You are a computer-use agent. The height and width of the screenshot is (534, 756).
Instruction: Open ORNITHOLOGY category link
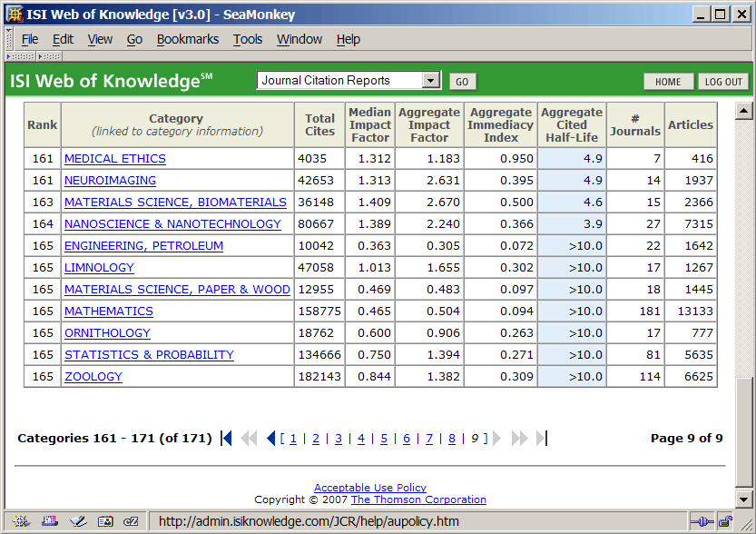pyautogui.click(x=107, y=333)
